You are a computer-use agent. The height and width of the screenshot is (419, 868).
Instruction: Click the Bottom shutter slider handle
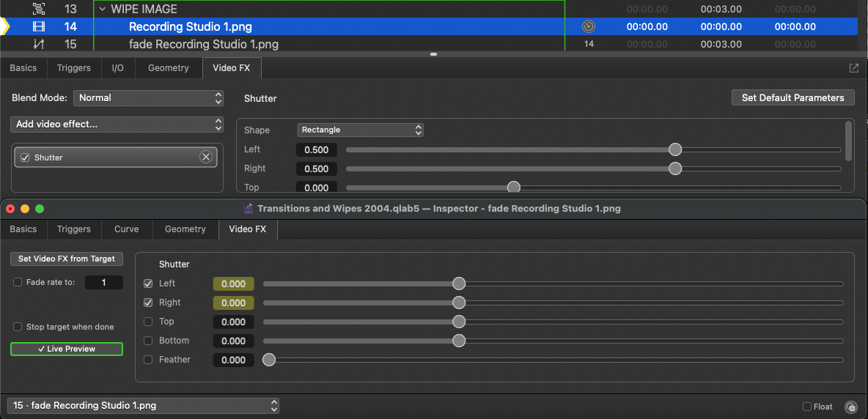pyautogui.click(x=459, y=341)
